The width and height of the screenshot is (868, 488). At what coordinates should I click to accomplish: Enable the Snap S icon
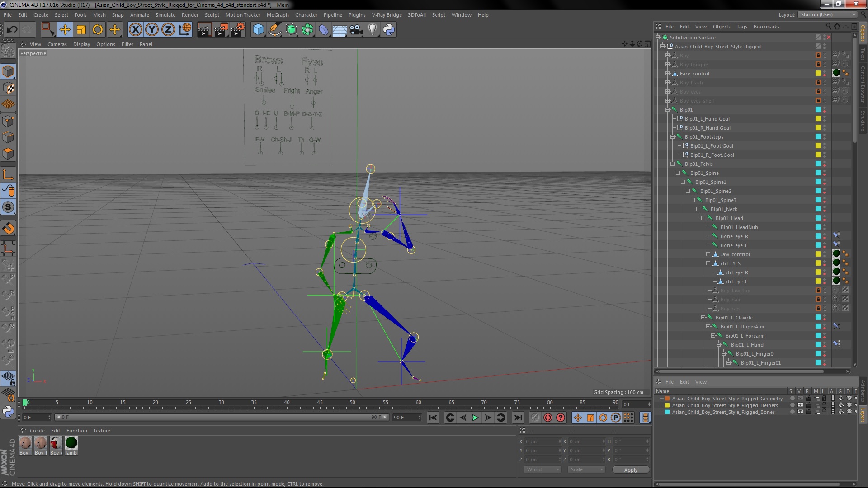tap(8, 207)
